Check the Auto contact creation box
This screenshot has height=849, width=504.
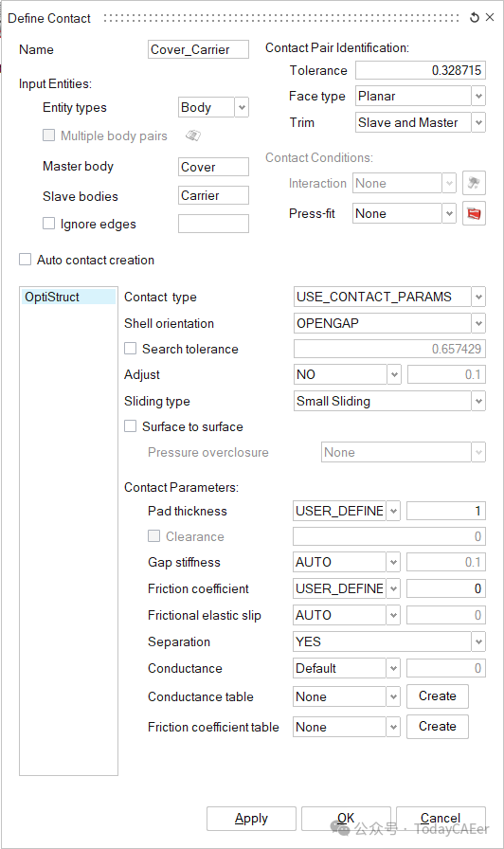point(25,260)
